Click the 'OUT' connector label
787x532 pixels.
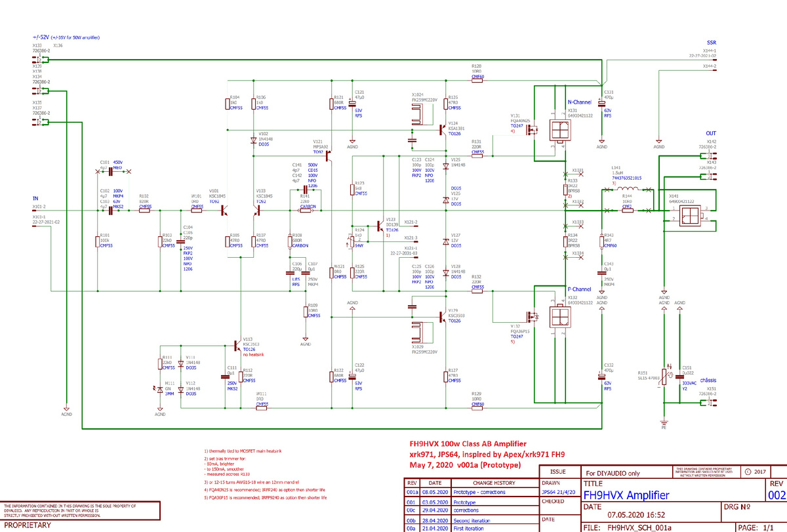coord(711,134)
